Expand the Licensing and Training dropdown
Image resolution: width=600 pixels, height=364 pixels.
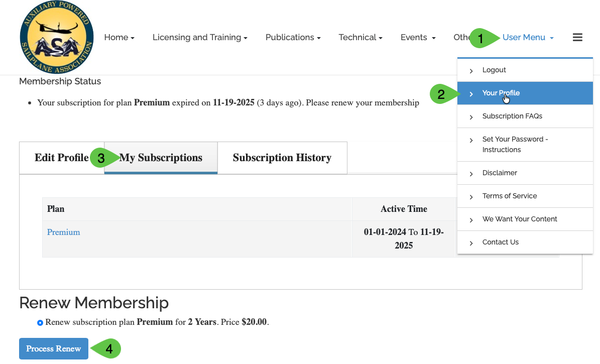(x=200, y=38)
